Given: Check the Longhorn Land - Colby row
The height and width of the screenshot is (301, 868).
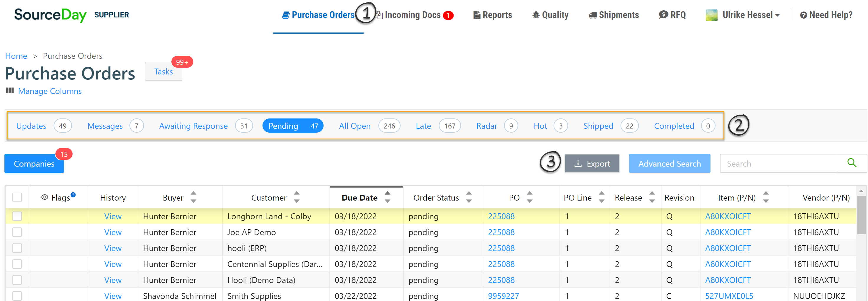Looking at the screenshot, I should click(x=17, y=216).
